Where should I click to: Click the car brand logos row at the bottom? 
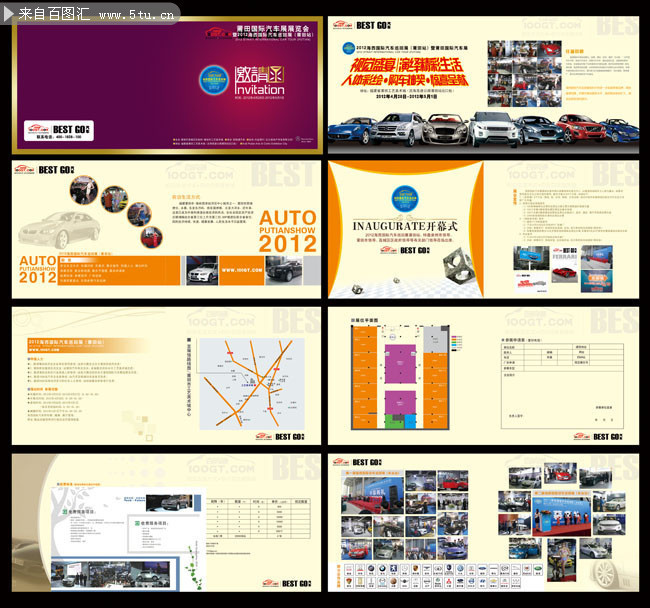click(443, 576)
